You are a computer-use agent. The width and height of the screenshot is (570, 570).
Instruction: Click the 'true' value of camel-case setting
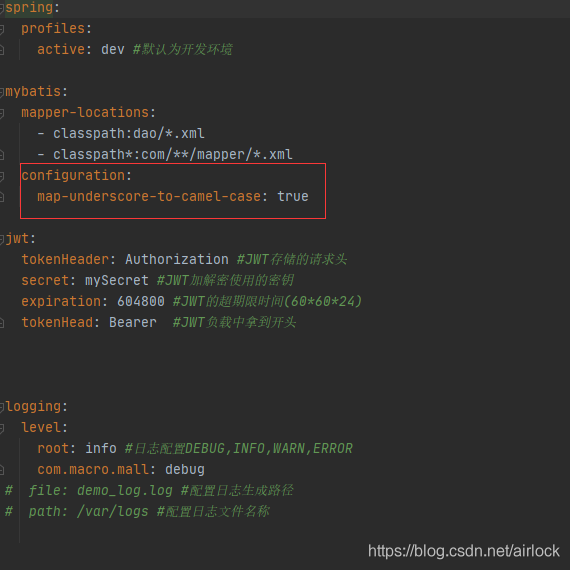coord(293,196)
